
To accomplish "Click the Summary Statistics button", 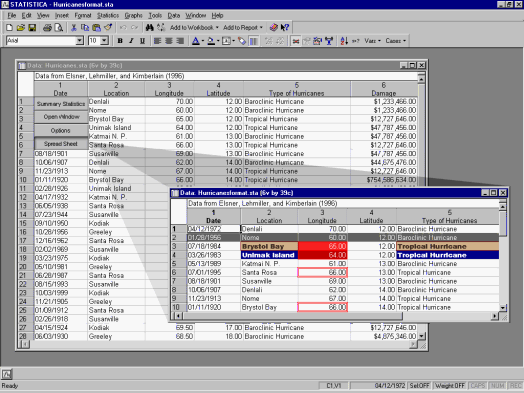I will tap(61, 104).
